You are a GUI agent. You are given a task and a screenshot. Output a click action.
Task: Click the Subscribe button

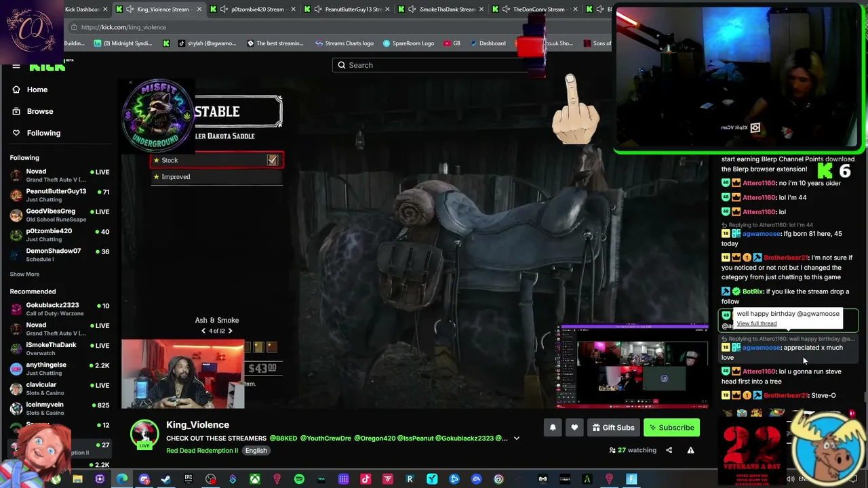(670, 428)
